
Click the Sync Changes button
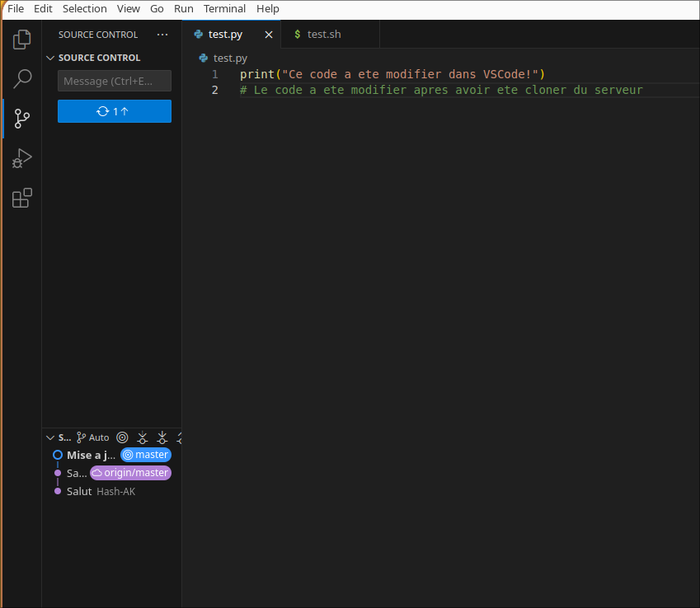coord(115,111)
